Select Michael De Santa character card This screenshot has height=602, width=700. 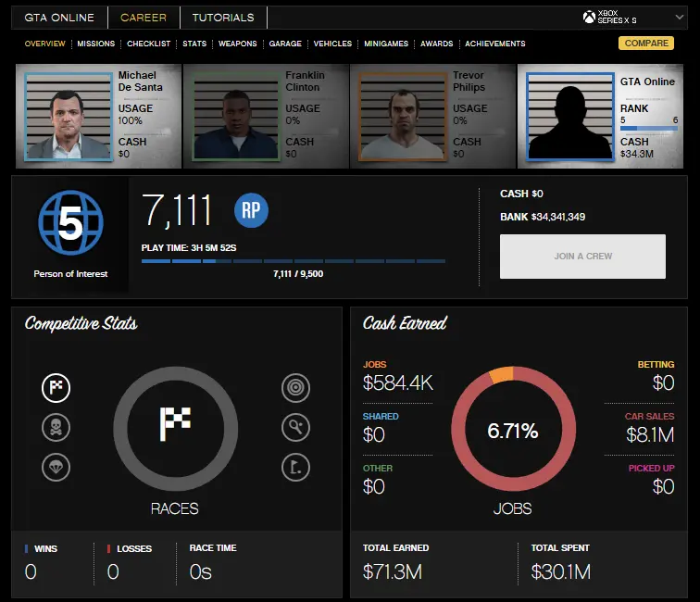coord(98,116)
